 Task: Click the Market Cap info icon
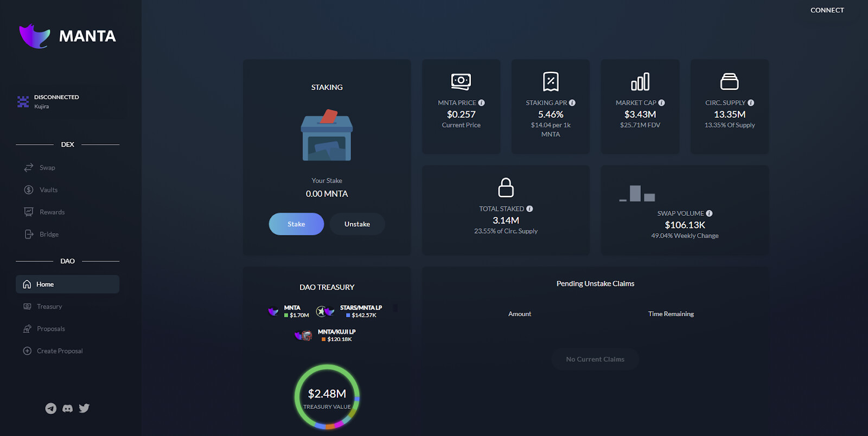[661, 103]
